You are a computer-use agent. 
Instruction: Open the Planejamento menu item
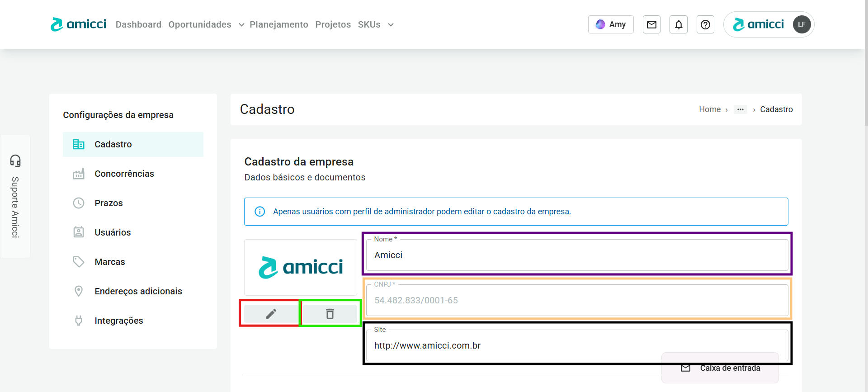click(x=279, y=24)
